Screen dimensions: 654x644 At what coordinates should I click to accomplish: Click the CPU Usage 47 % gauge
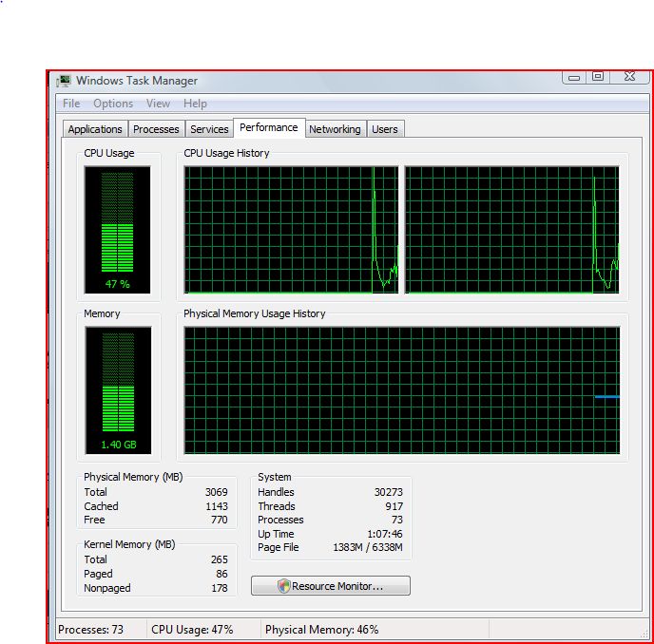click(117, 230)
